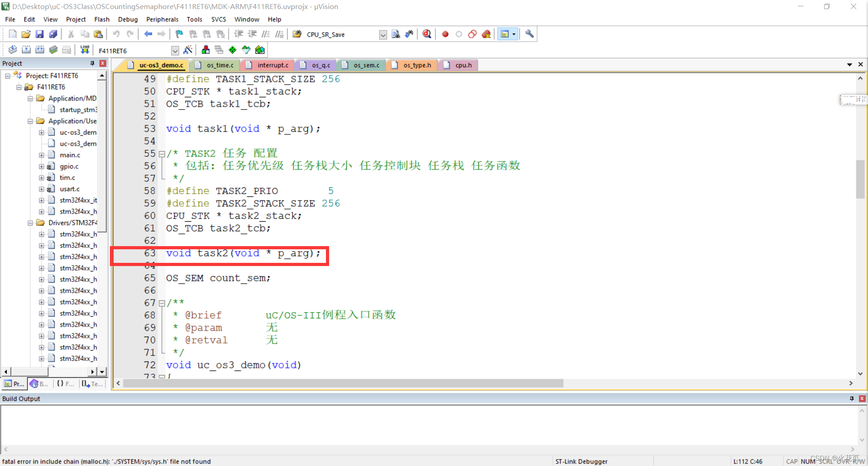Open the green Manage Run-Time Environment icon
This screenshot has width=868, height=466.
(x=232, y=50)
